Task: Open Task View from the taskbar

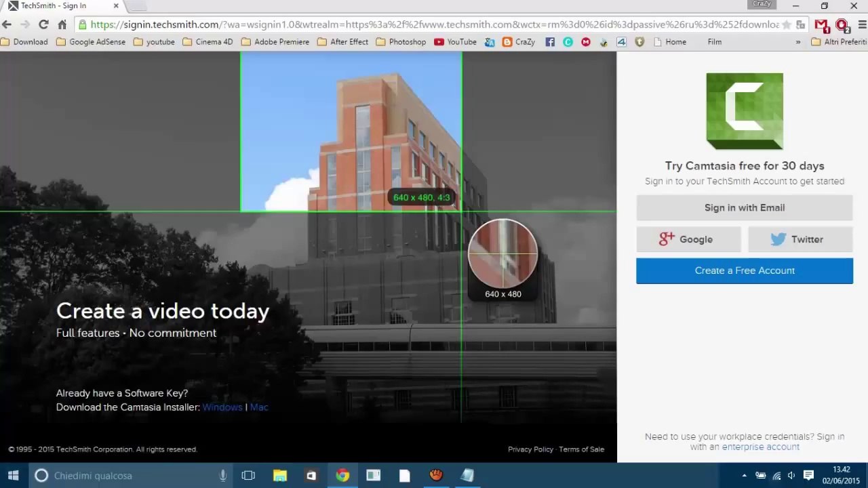Action: click(248, 475)
